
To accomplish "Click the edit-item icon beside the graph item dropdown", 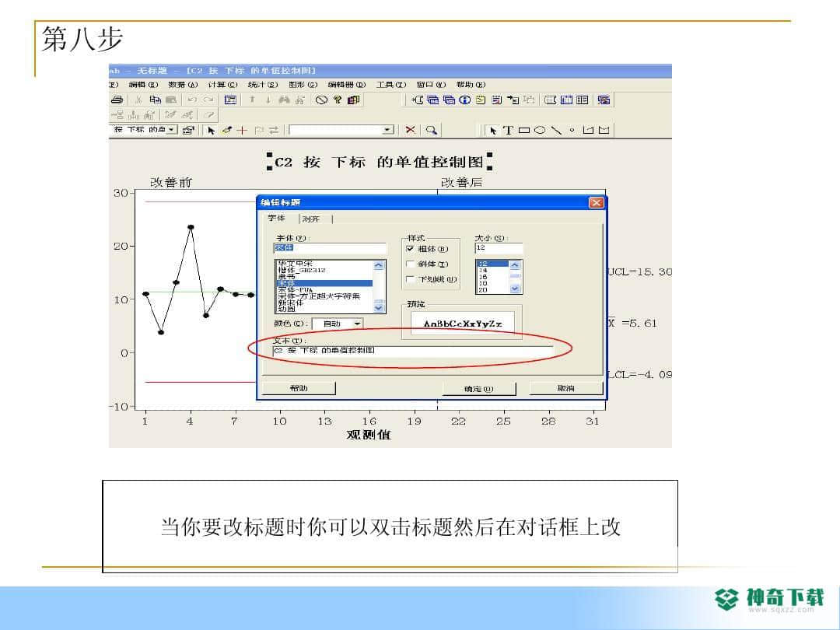I will (x=188, y=130).
